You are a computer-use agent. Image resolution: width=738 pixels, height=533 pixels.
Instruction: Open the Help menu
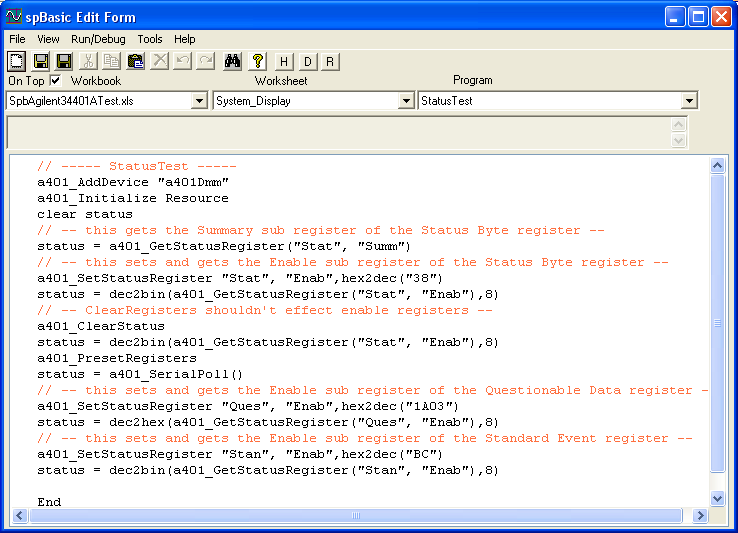[184, 39]
